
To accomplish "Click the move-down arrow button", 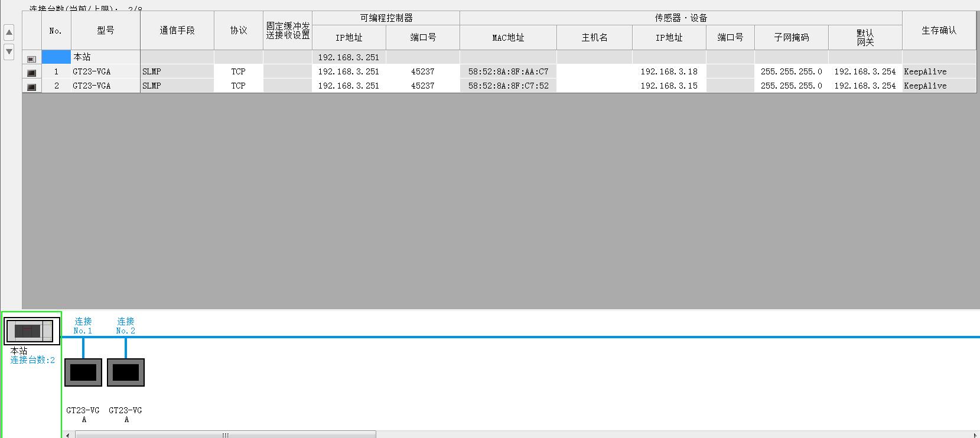I will [x=9, y=51].
